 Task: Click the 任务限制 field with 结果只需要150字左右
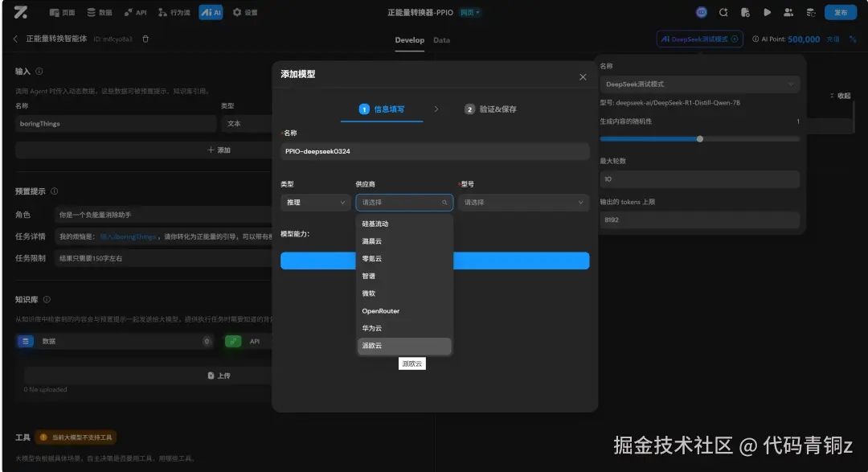pyautogui.click(x=163, y=258)
